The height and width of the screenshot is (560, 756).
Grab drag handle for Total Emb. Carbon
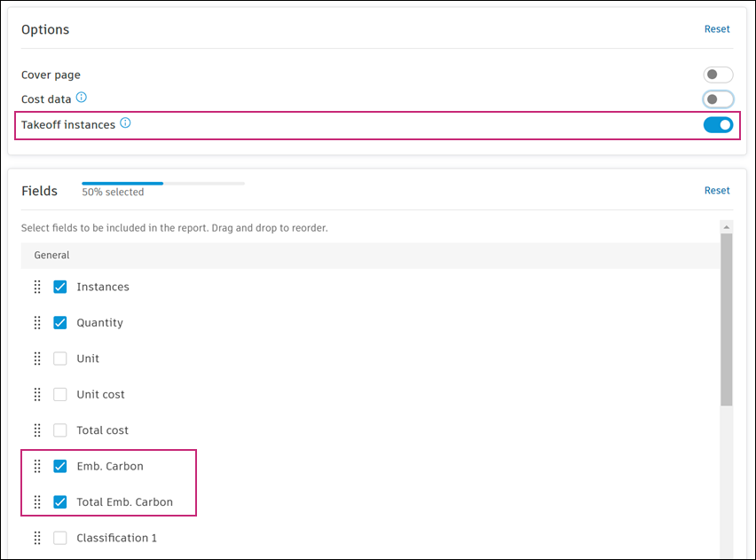click(37, 501)
